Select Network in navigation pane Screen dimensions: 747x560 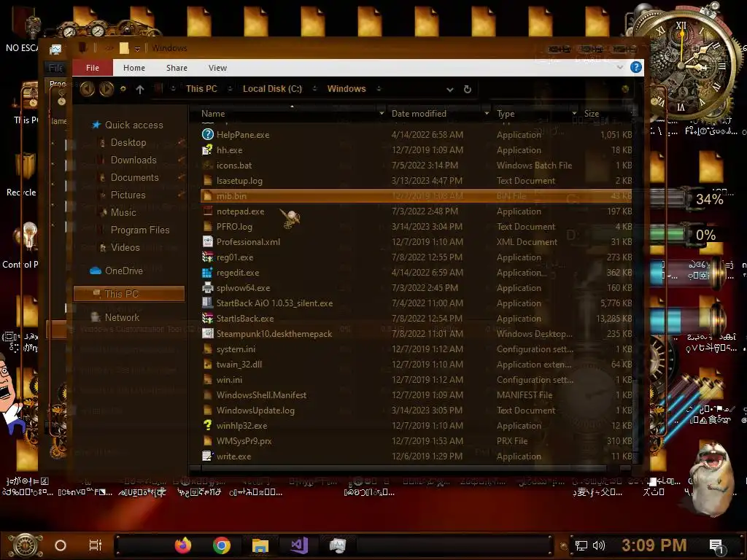(x=115, y=317)
